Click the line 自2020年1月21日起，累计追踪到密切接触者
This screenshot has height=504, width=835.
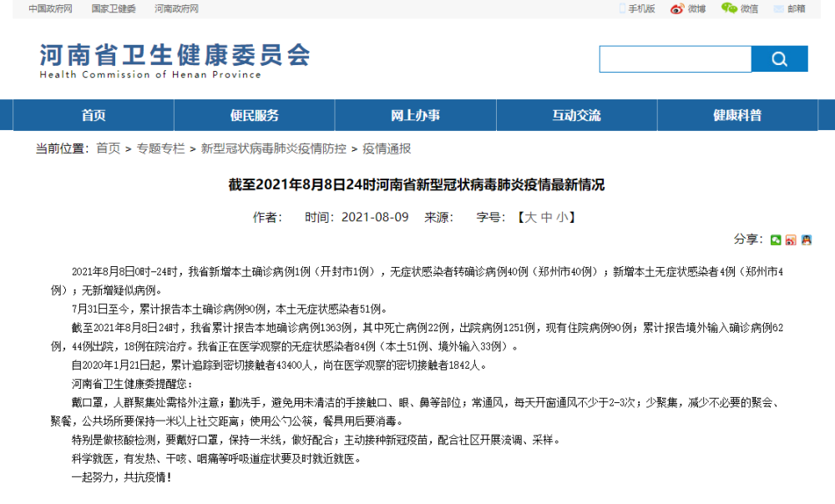click(x=279, y=365)
